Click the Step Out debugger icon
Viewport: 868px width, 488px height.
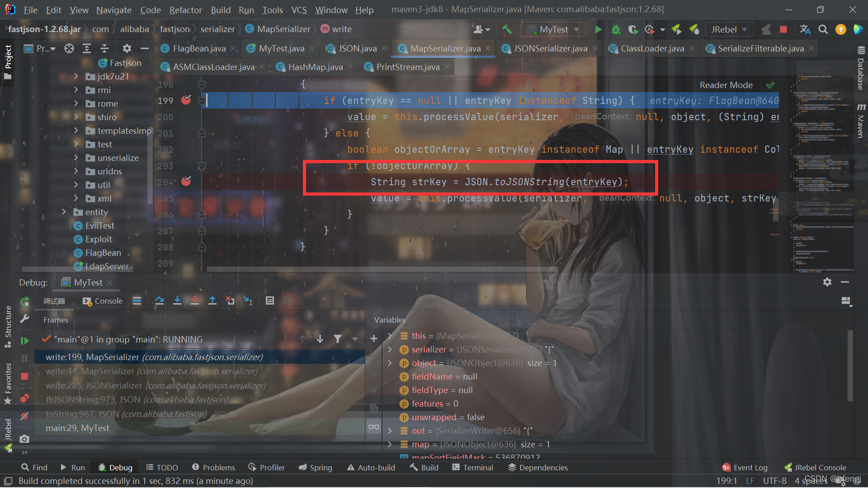click(x=212, y=301)
